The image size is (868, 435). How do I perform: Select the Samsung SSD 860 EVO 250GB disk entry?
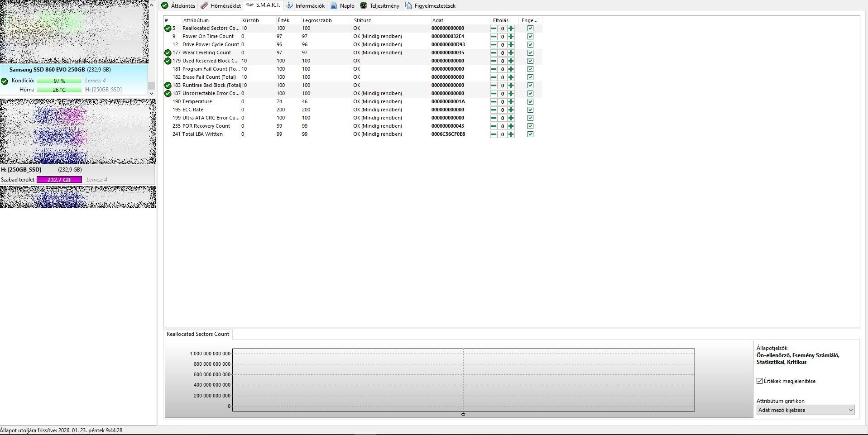click(x=74, y=80)
